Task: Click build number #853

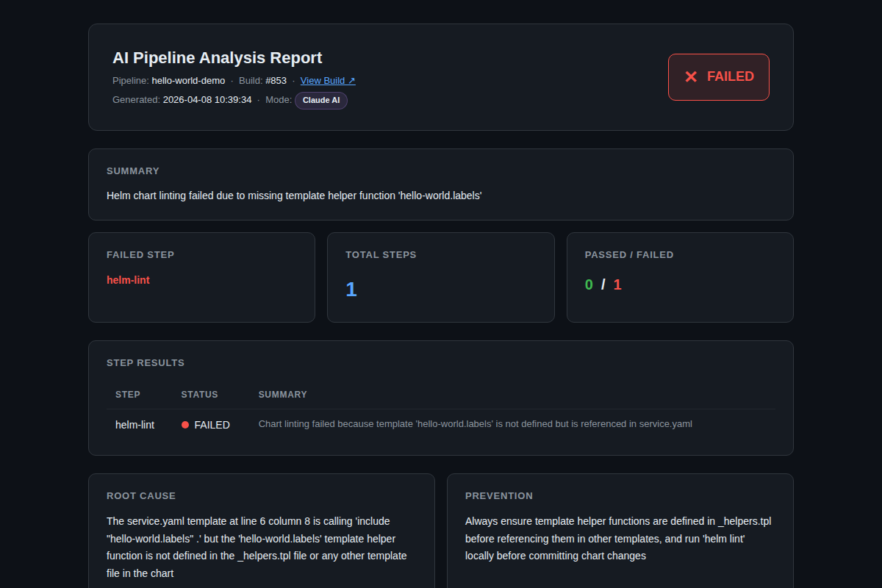Action: pos(276,81)
